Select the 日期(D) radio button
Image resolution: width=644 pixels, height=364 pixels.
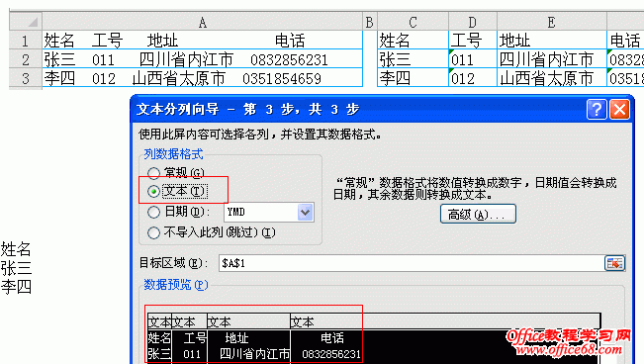tap(153, 212)
